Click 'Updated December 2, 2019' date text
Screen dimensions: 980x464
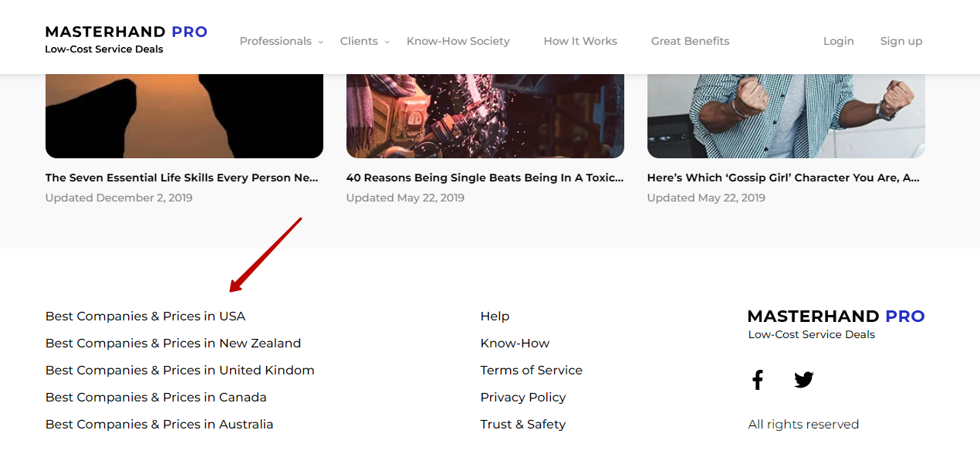point(119,198)
